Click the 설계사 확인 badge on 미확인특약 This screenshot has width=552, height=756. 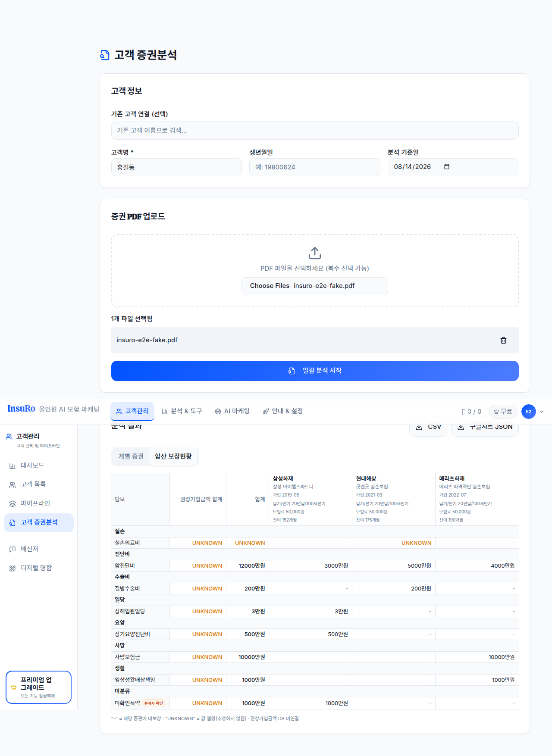click(154, 703)
